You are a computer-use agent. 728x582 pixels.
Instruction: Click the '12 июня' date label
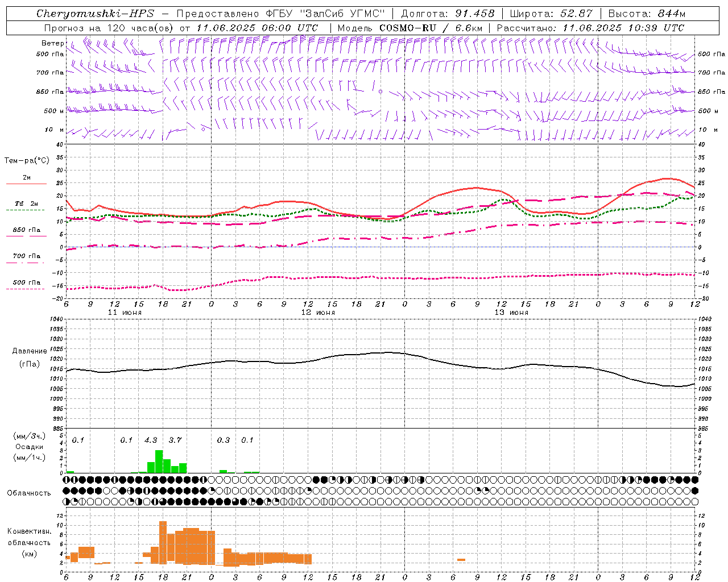[318, 313]
